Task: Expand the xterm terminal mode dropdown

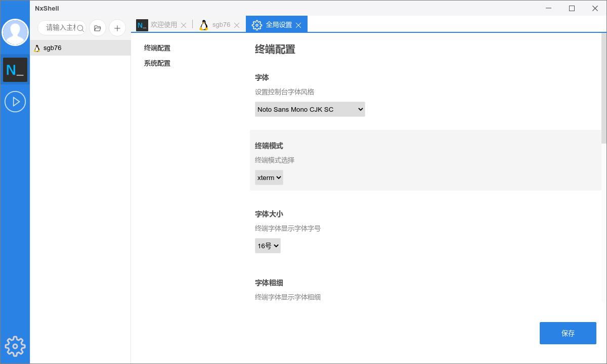Action: (x=269, y=177)
